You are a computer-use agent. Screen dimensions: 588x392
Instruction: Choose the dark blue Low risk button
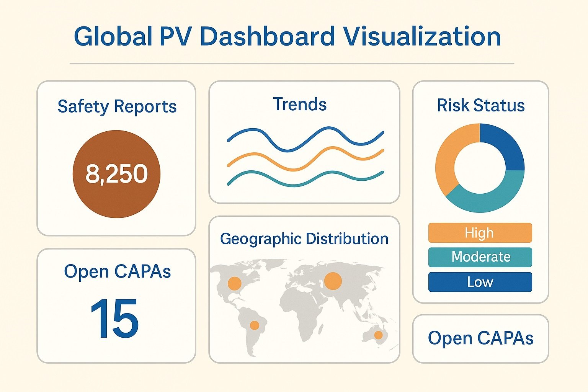[480, 282]
